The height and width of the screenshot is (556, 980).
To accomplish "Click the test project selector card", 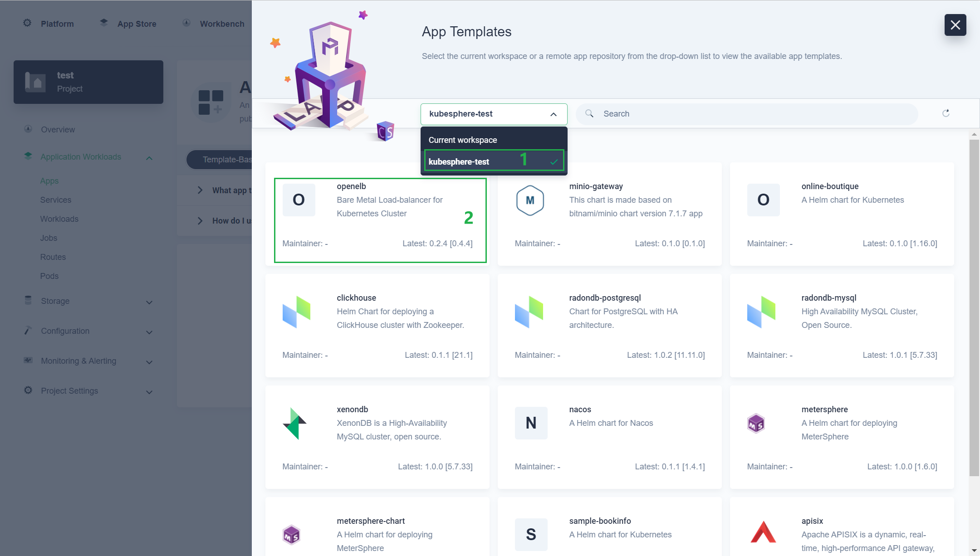I will (88, 82).
